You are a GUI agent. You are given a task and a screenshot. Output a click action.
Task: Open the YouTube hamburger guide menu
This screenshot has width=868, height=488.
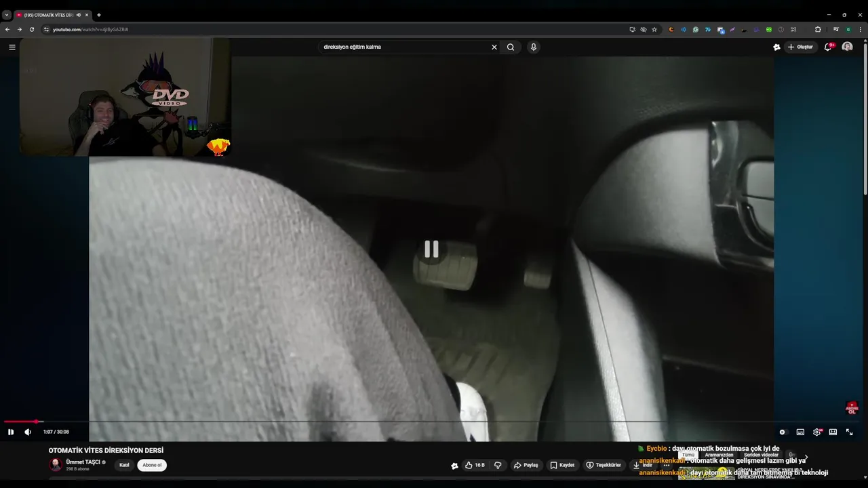click(x=12, y=47)
